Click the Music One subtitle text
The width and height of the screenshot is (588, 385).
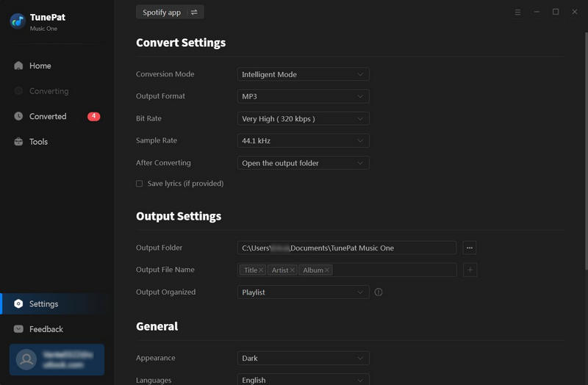coord(43,29)
